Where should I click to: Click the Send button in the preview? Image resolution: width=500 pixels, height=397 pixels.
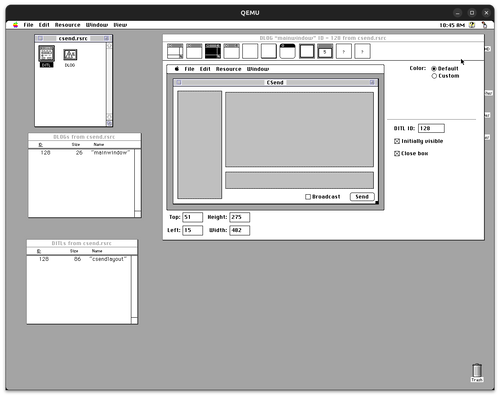click(x=362, y=197)
